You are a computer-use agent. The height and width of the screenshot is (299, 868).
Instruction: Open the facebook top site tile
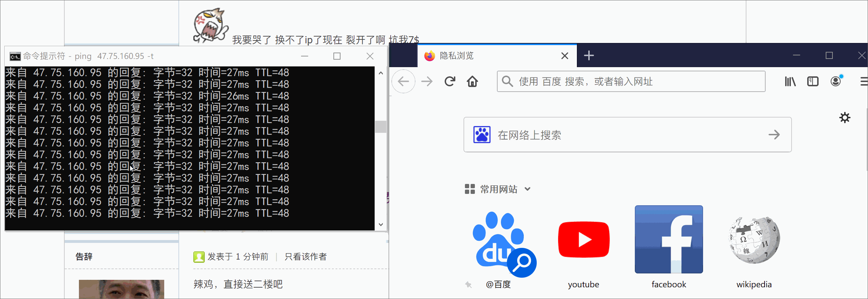669,248
